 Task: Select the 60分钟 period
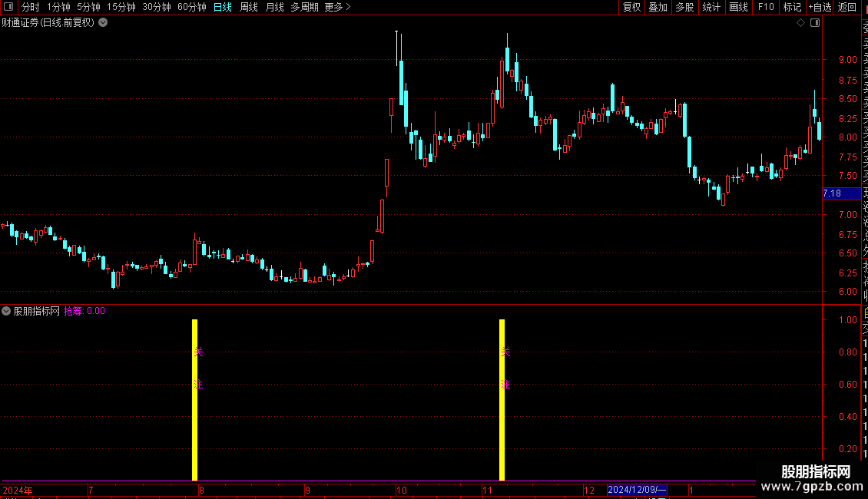point(192,7)
